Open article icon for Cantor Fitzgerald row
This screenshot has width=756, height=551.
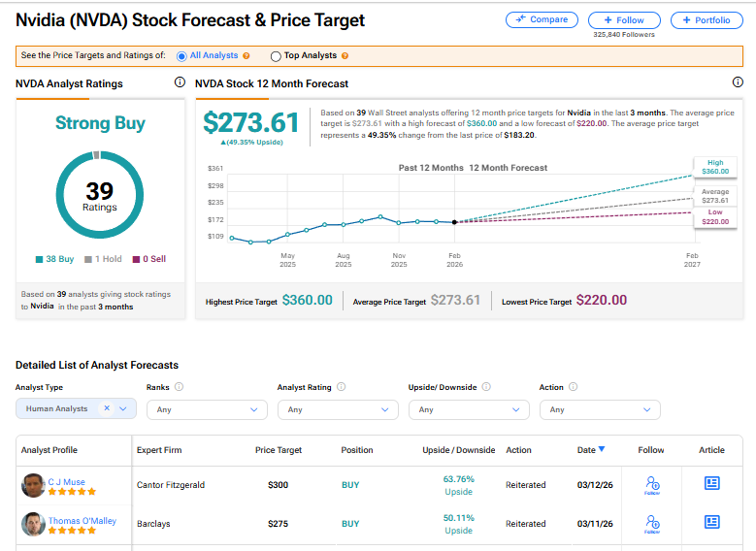[x=711, y=483]
